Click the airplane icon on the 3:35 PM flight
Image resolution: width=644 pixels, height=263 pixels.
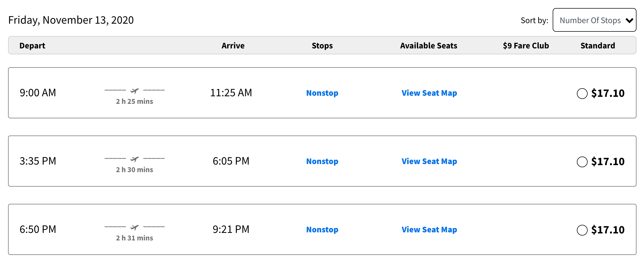(x=135, y=159)
